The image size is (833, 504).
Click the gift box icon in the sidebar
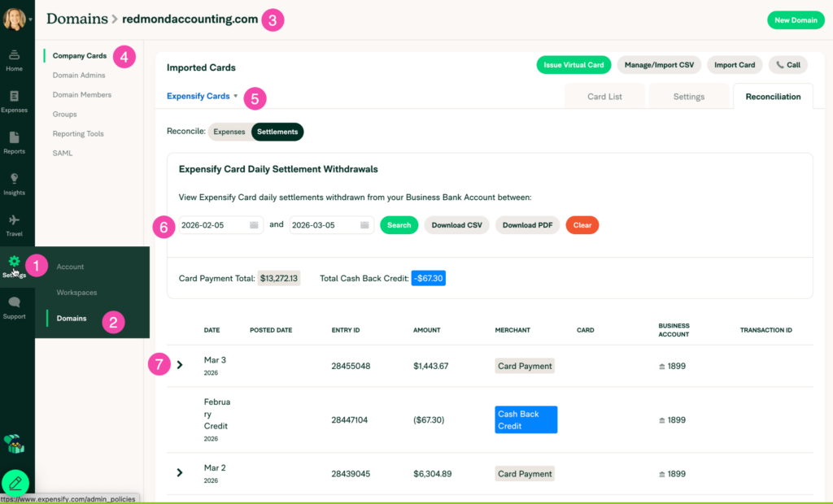point(15,444)
